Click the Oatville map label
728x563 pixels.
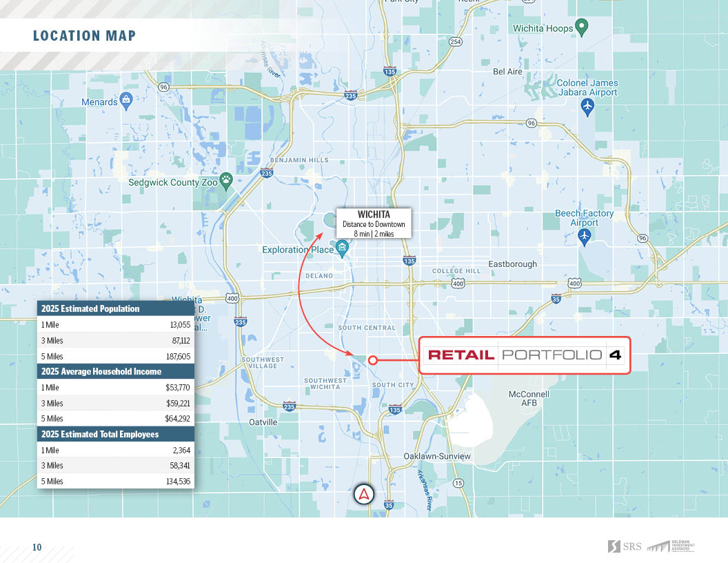pos(263,422)
